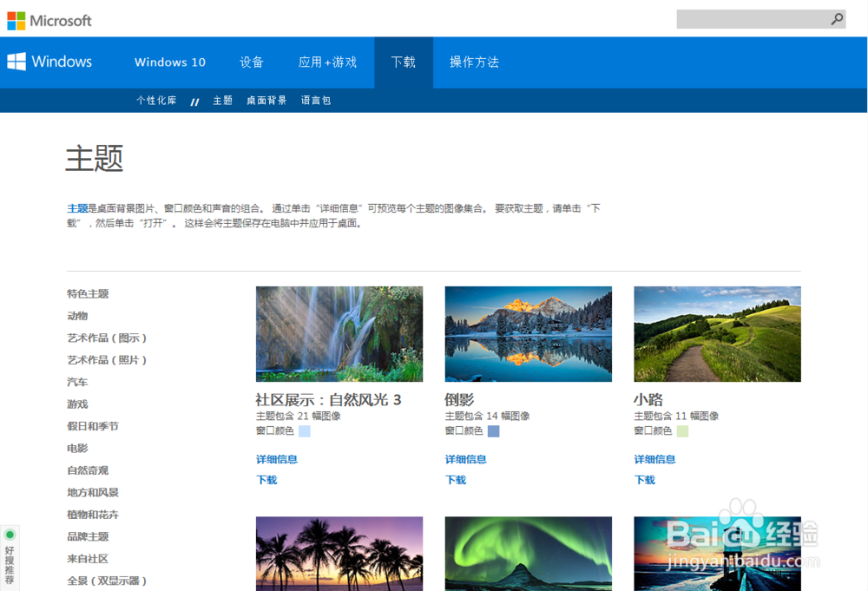
Task: Click the 主题 hyperlink in the description text
Action: click(76, 208)
